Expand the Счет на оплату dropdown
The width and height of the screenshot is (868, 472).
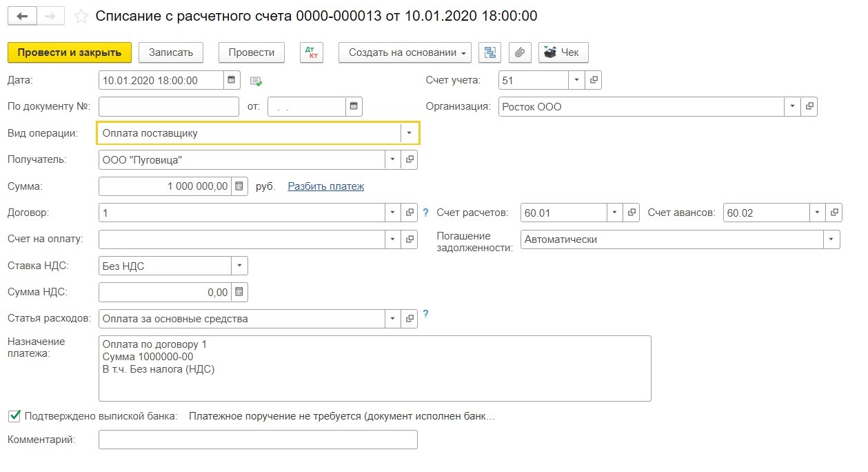click(393, 239)
